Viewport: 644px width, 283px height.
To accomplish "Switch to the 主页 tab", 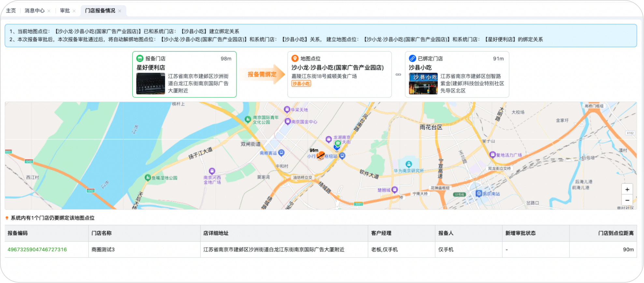I will pyautogui.click(x=11, y=11).
